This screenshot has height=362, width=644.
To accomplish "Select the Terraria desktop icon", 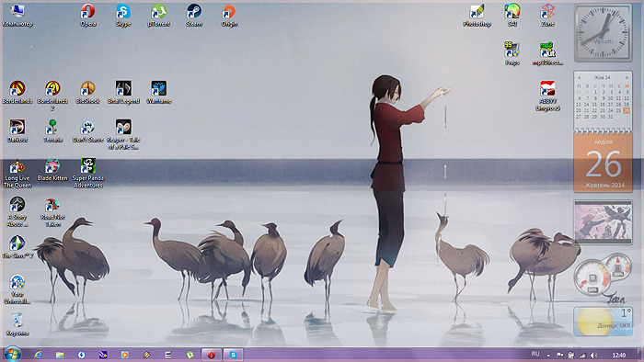I will [52, 130].
